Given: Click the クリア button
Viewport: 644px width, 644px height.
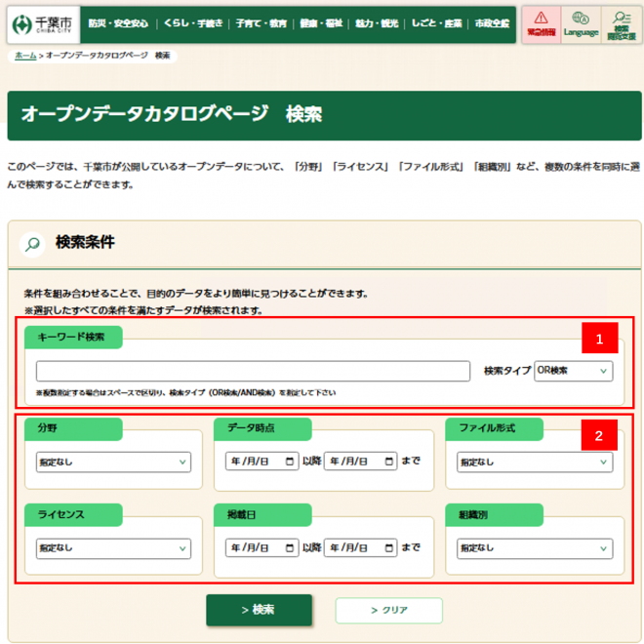Looking at the screenshot, I should point(388,610).
